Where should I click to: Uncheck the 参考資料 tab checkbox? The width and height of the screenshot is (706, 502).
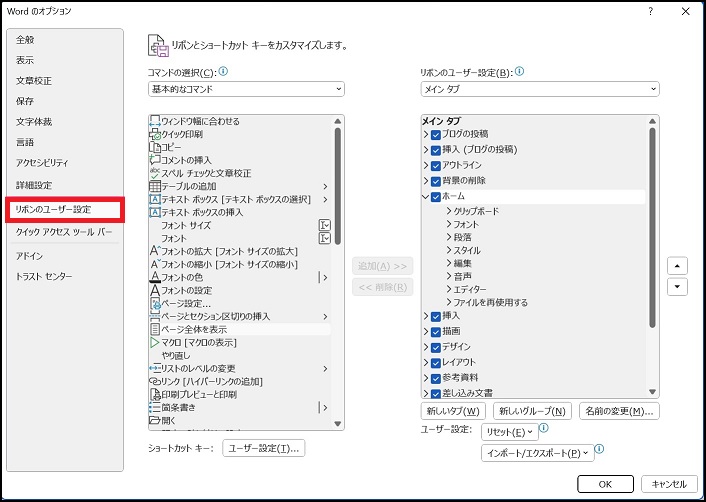[435, 378]
